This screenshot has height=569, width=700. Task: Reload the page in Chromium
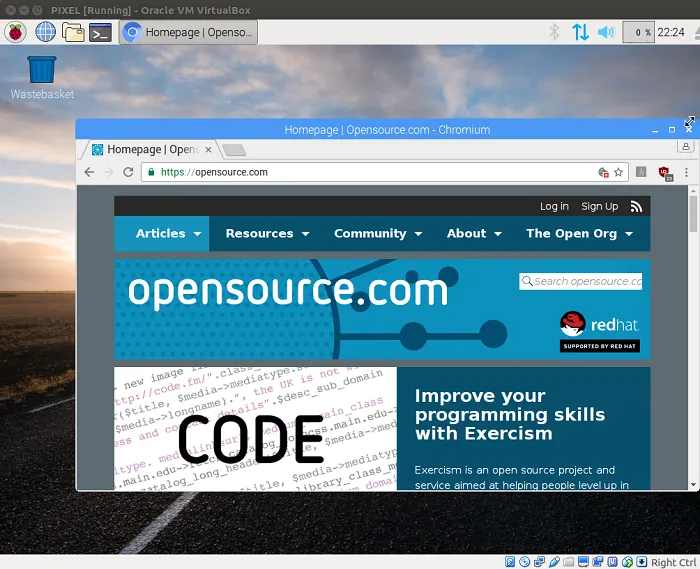click(128, 172)
